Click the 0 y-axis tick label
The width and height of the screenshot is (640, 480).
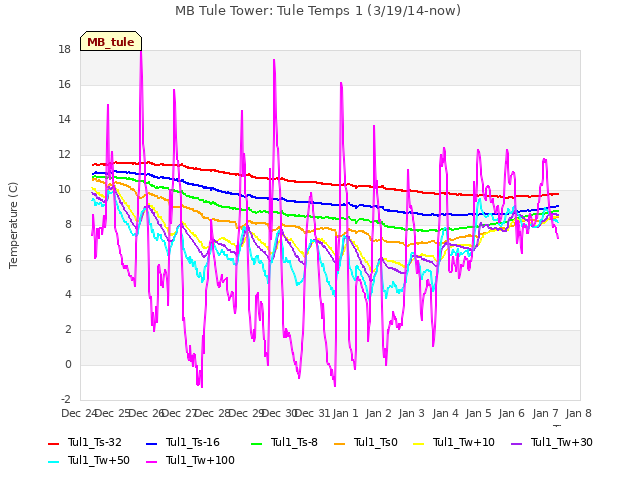point(68,364)
